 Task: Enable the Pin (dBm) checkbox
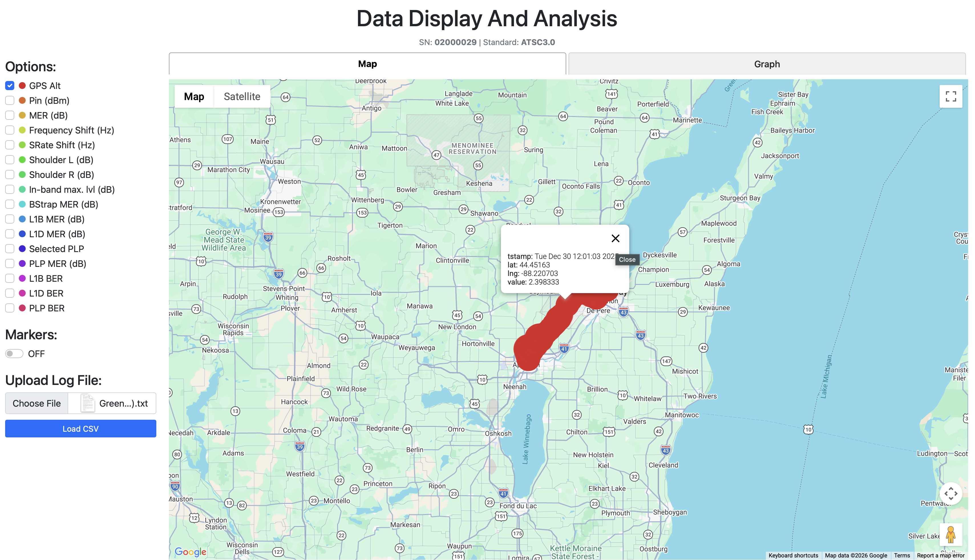tap(10, 100)
